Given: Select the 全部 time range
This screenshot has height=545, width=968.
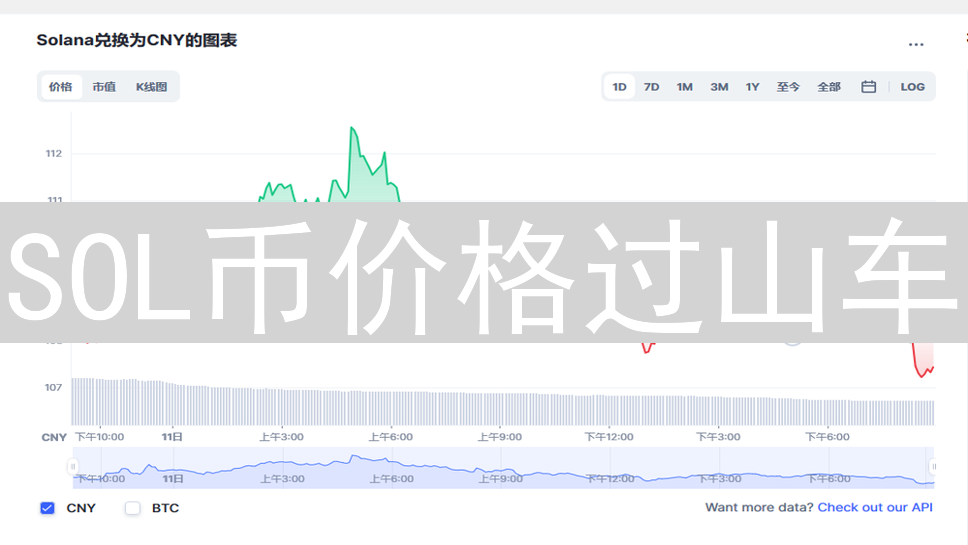Looking at the screenshot, I should (828, 87).
